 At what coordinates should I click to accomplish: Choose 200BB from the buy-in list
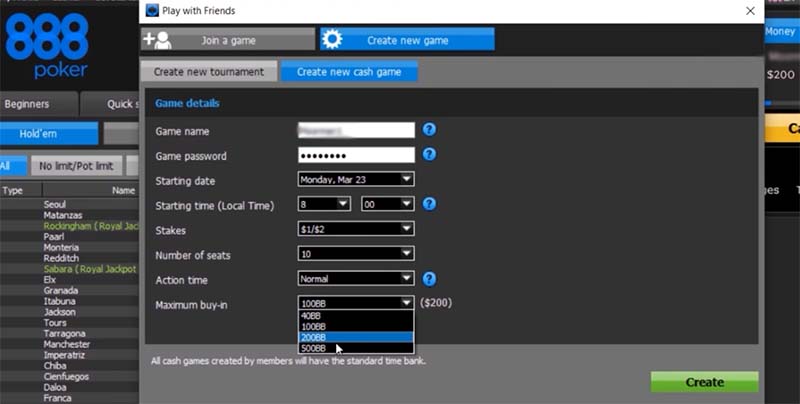(x=356, y=337)
